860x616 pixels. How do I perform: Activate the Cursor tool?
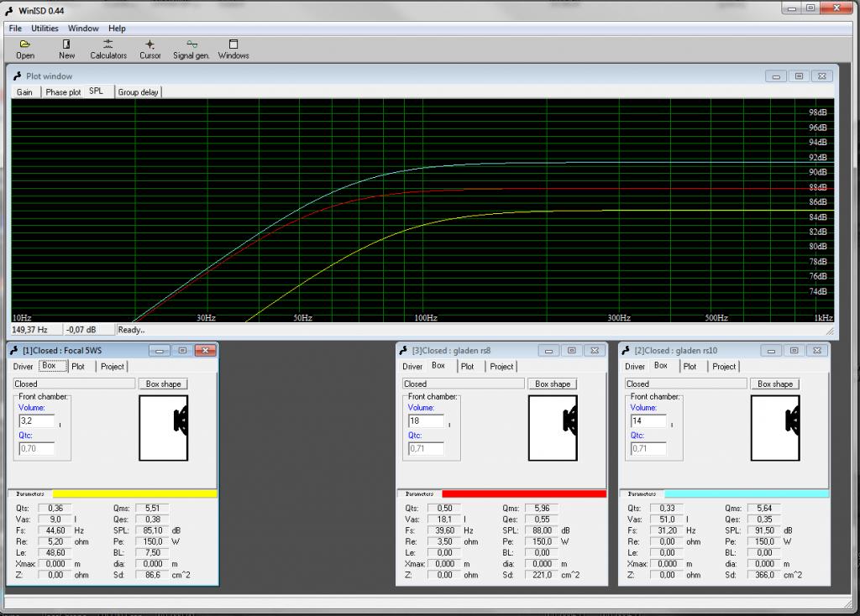click(x=149, y=49)
